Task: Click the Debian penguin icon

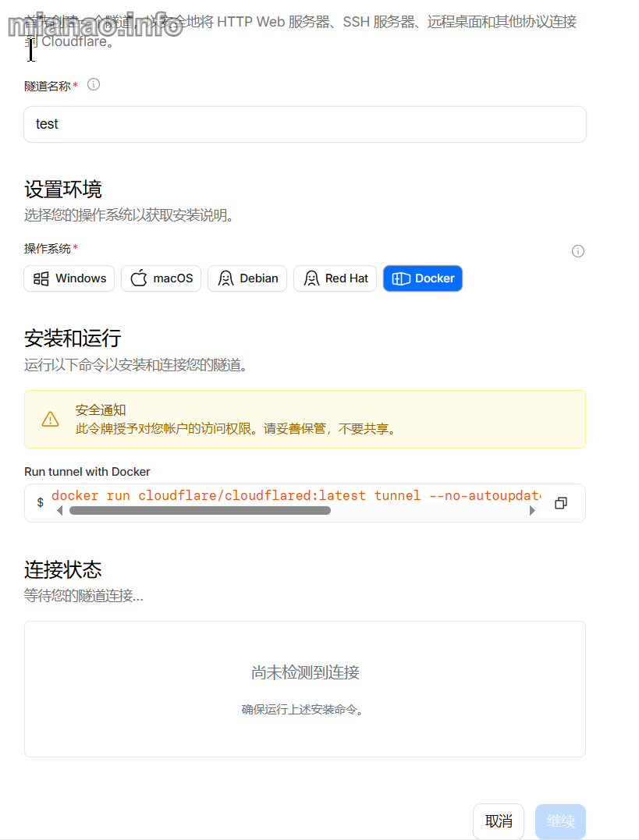Action: click(x=225, y=278)
